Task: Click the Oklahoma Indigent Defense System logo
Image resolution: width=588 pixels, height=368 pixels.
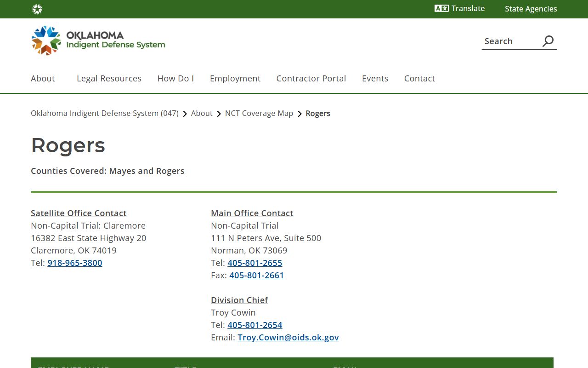Action: click(98, 40)
